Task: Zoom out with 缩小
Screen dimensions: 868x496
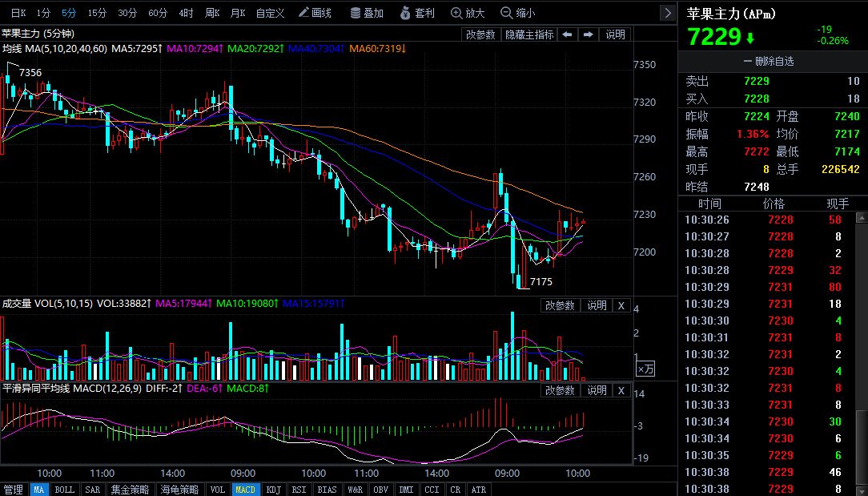Action: (x=517, y=13)
